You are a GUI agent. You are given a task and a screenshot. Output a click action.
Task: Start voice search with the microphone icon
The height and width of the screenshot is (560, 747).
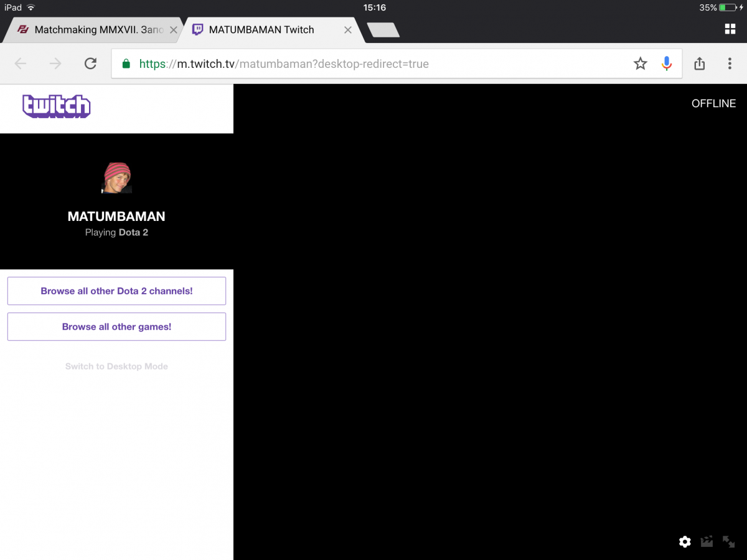pyautogui.click(x=667, y=63)
